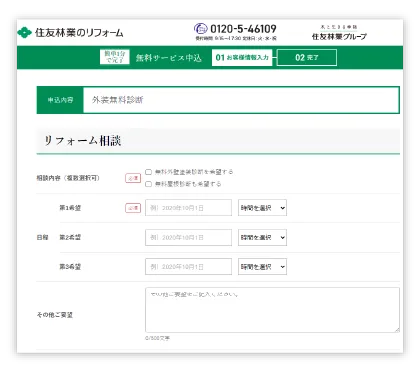Open the 第1希望 時間を選択 dropdown
This screenshot has height=366, width=416.
click(262, 208)
